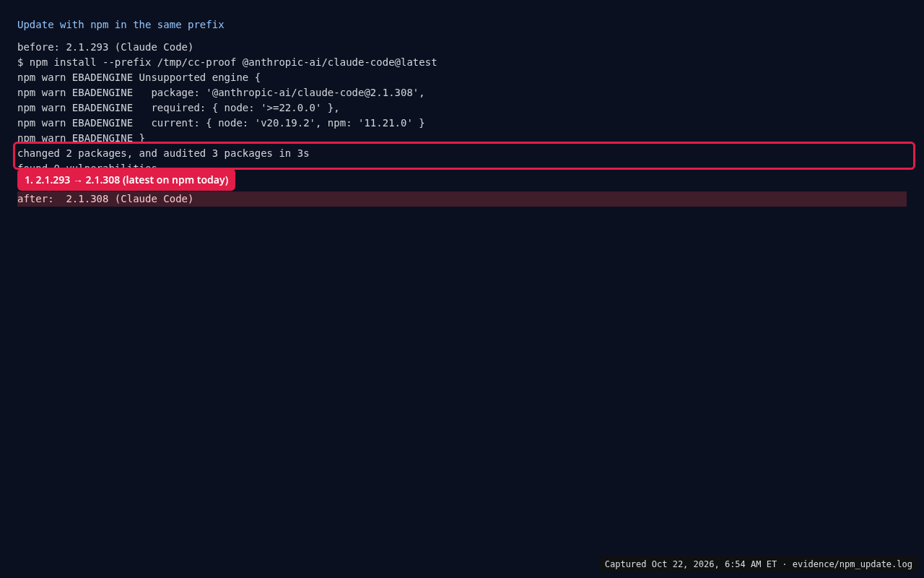Click the line with package '@anthropic-ai/claude-code@2.1.308'
The height and width of the screenshot is (578, 924).
(x=221, y=92)
